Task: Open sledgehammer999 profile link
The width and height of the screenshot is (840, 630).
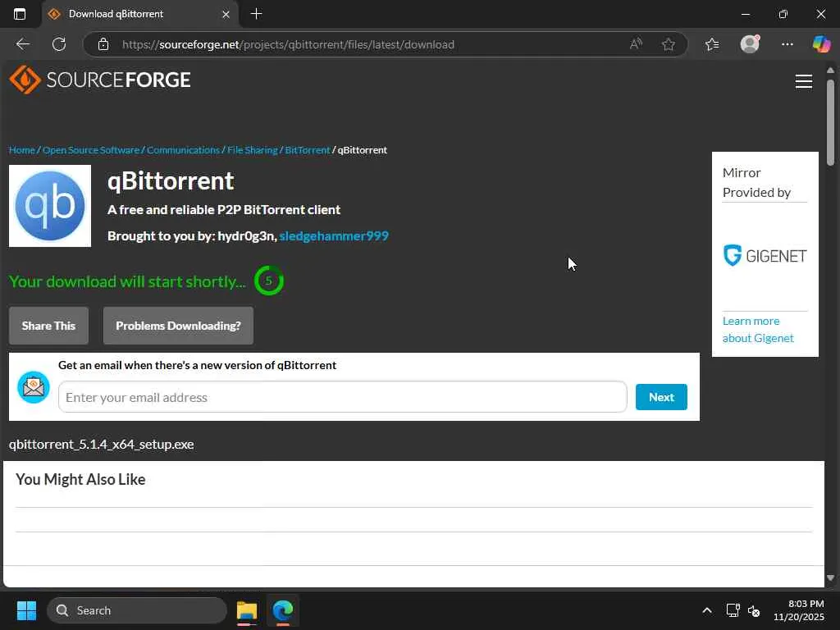Action: pyautogui.click(x=334, y=235)
